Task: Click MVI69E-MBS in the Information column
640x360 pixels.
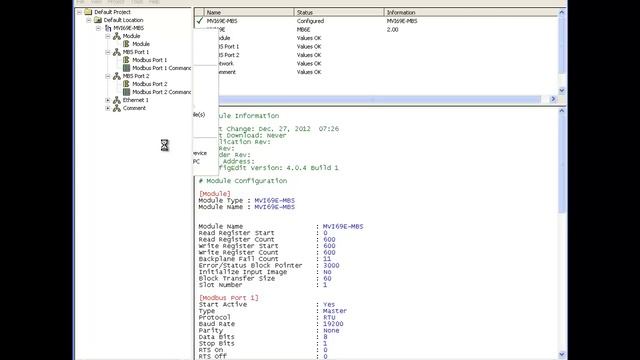Action: (x=402, y=21)
